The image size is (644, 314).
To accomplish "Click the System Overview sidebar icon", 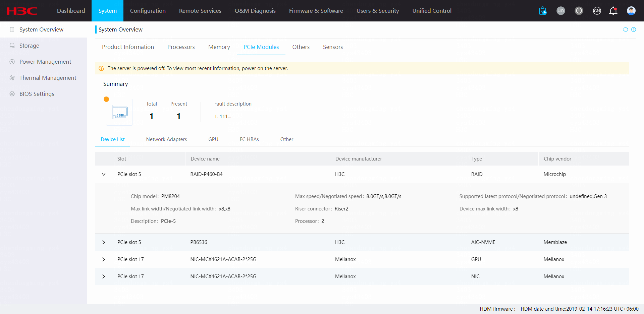I will pos(12,29).
